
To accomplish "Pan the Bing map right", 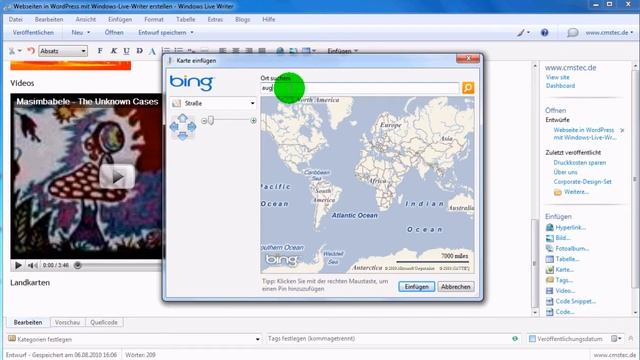I will click(x=191, y=127).
